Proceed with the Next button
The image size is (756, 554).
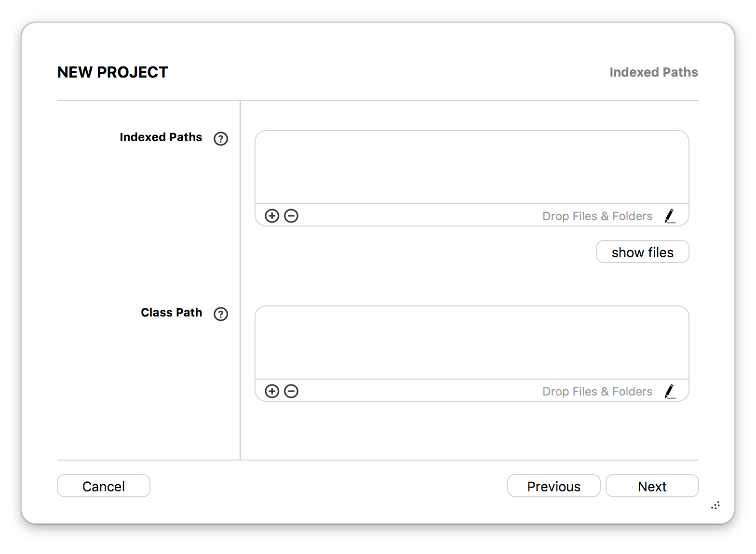pos(652,486)
